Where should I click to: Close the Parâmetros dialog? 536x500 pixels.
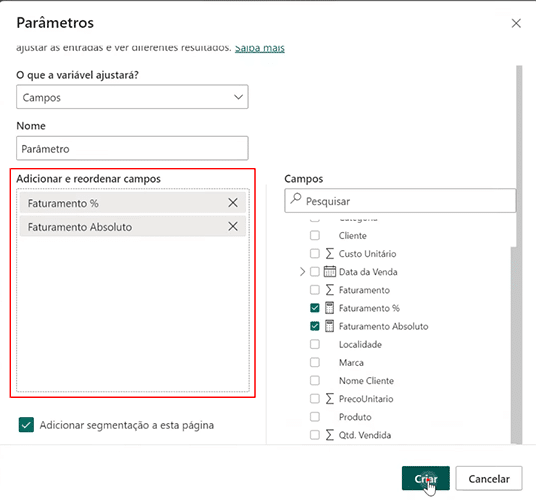[516, 23]
